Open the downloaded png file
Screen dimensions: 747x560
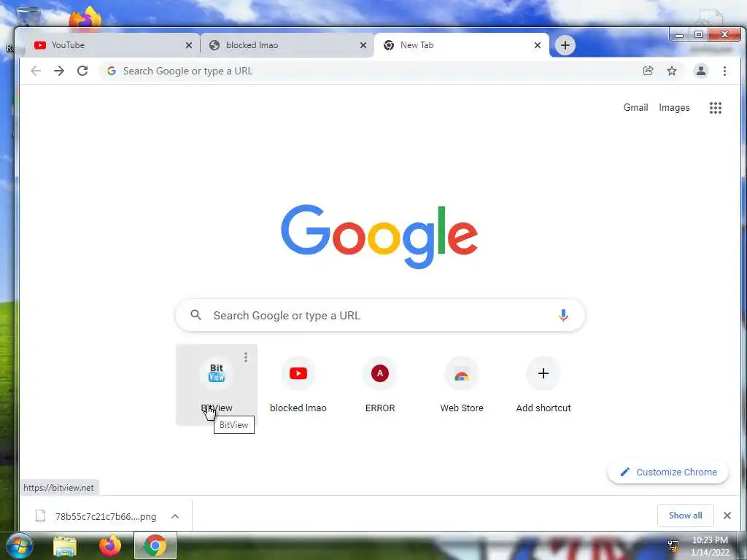(96, 516)
